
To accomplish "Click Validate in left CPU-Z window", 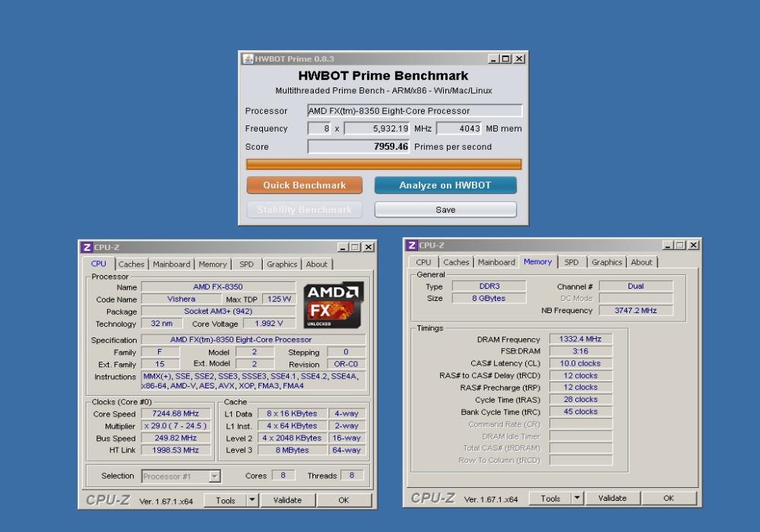I will click(x=287, y=500).
